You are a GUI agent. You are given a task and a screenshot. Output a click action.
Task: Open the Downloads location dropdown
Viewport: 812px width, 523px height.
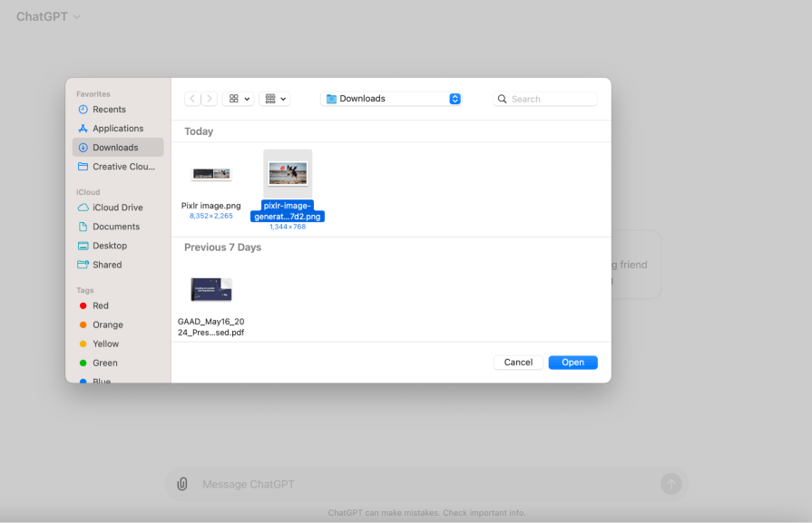390,98
